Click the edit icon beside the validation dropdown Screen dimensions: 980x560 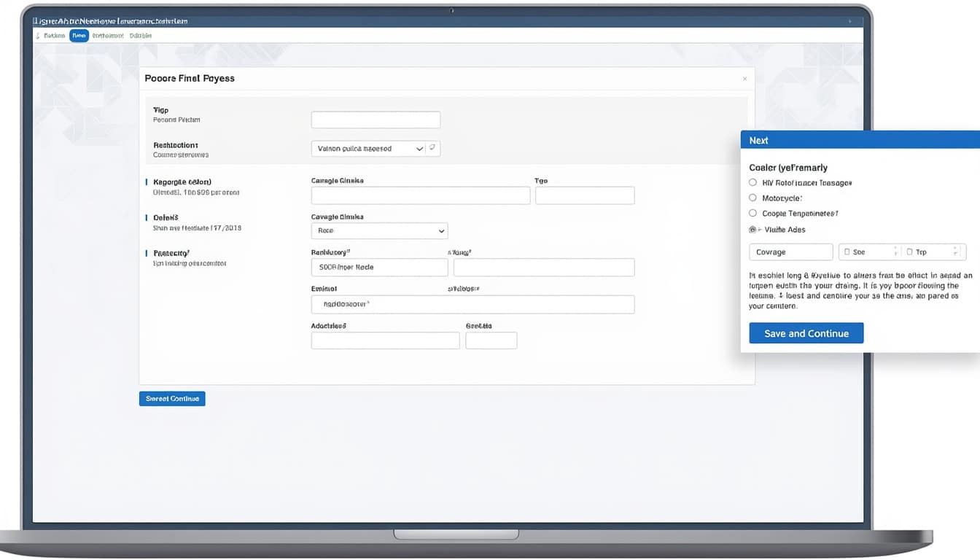pyautogui.click(x=433, y=147)
